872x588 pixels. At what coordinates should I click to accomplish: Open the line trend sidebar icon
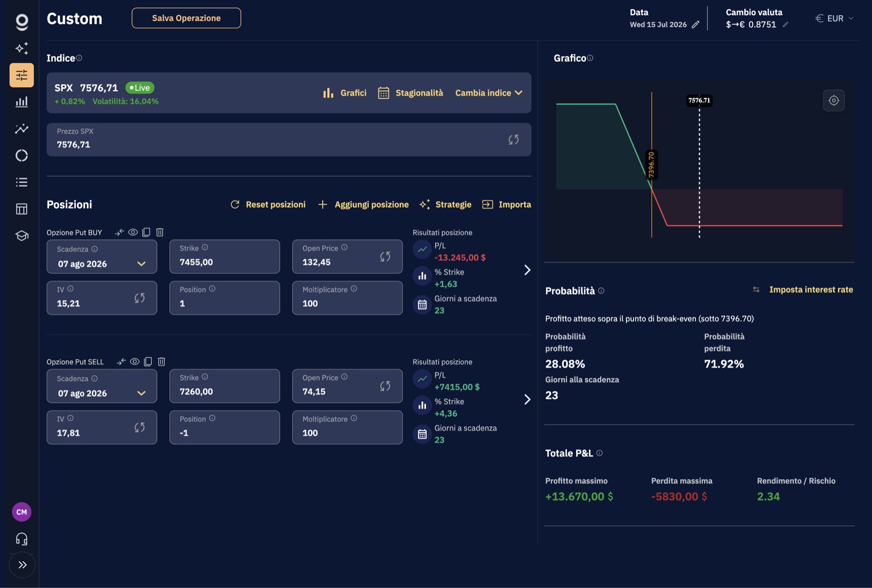tap(22, 129)
